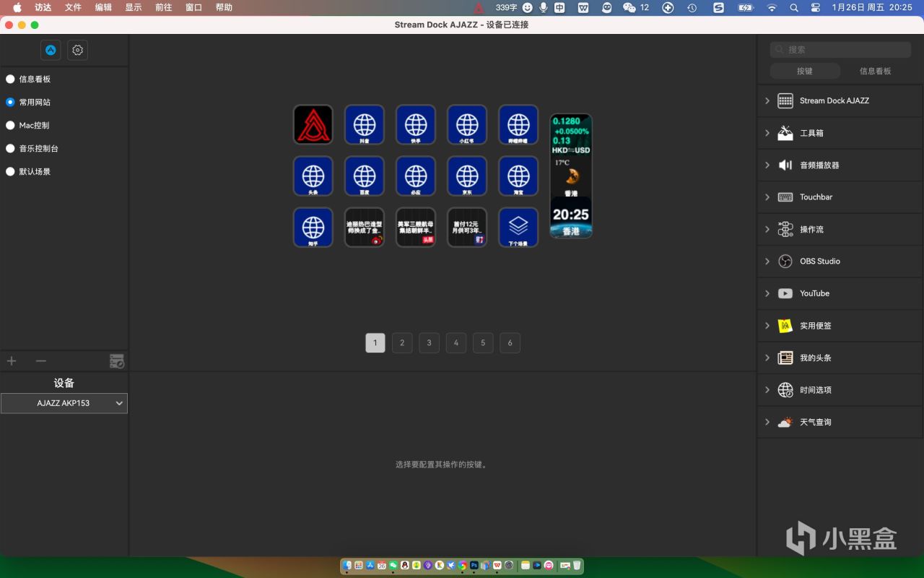Select the Mac控制 scene radio button
Image resolution: width=924 pixels, height=578 pixels.
point(10,125)
